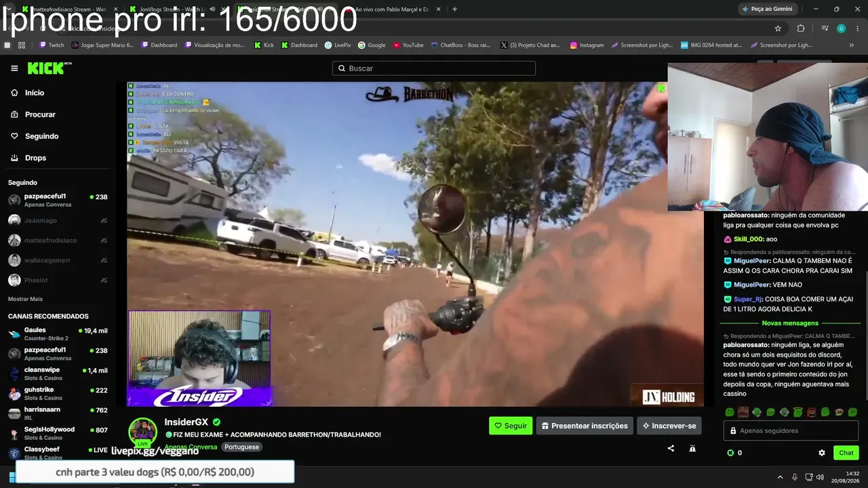Open the ChatBoss bookmark
The height and width of the screenshot is (488, 868).
tap(460, 45)
